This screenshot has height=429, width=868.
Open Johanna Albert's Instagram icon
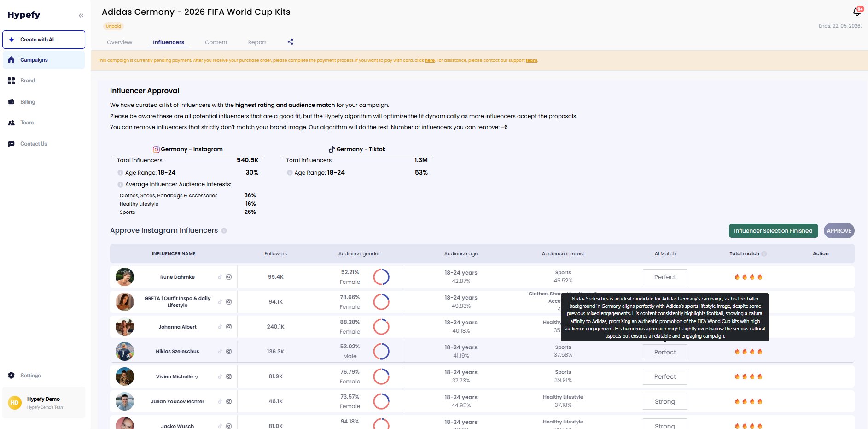[x=229, y=327]
